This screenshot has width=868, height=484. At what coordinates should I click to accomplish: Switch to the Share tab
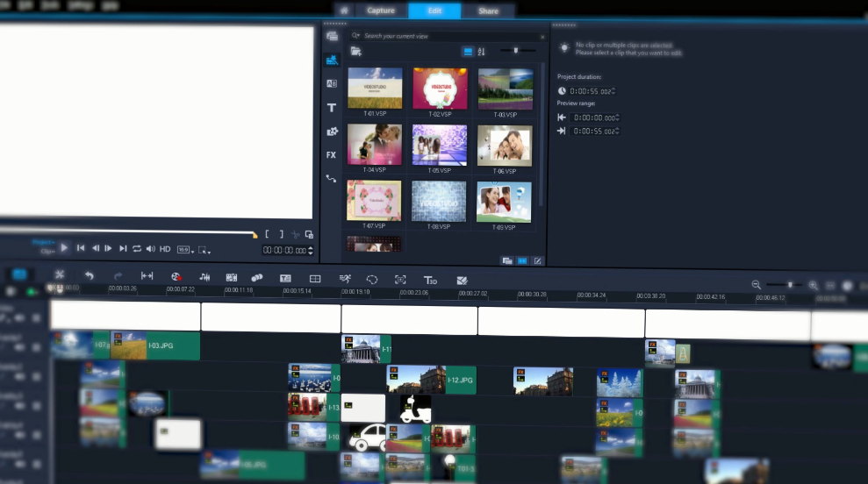488,11
